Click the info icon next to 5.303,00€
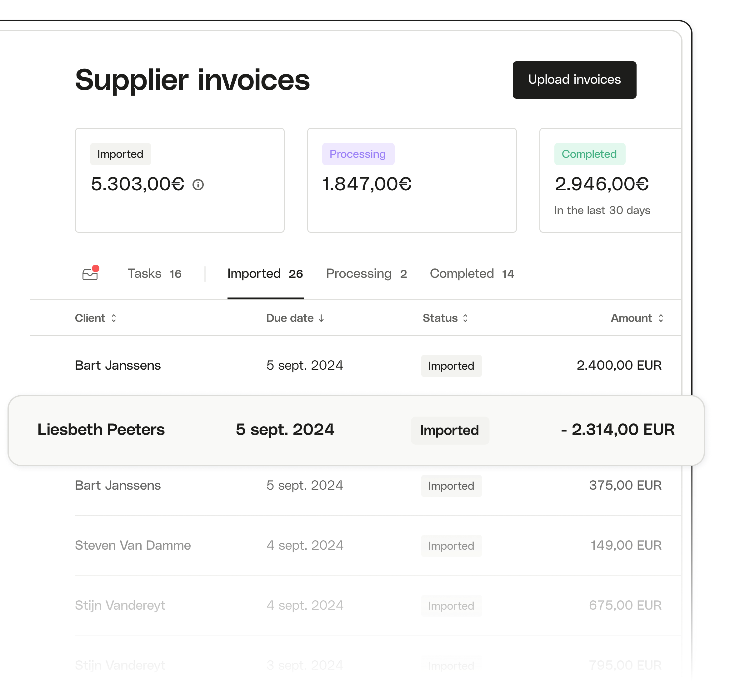This screenshot has height=700, width=735. 202,184
